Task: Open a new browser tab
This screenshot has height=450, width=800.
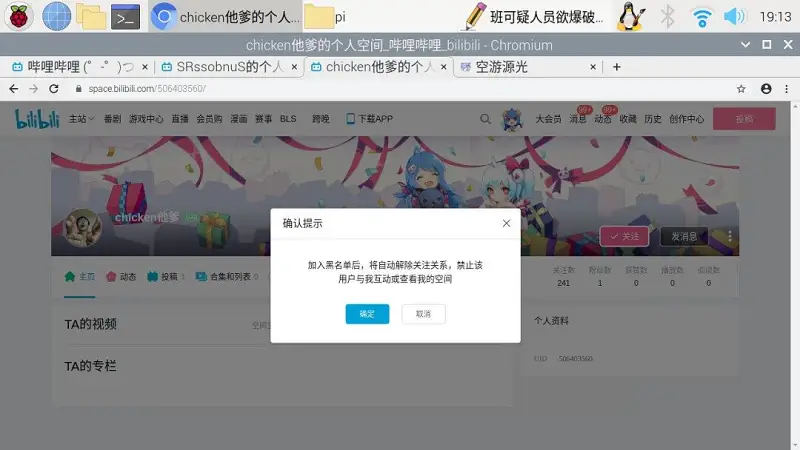Action: tap(617, 67)
